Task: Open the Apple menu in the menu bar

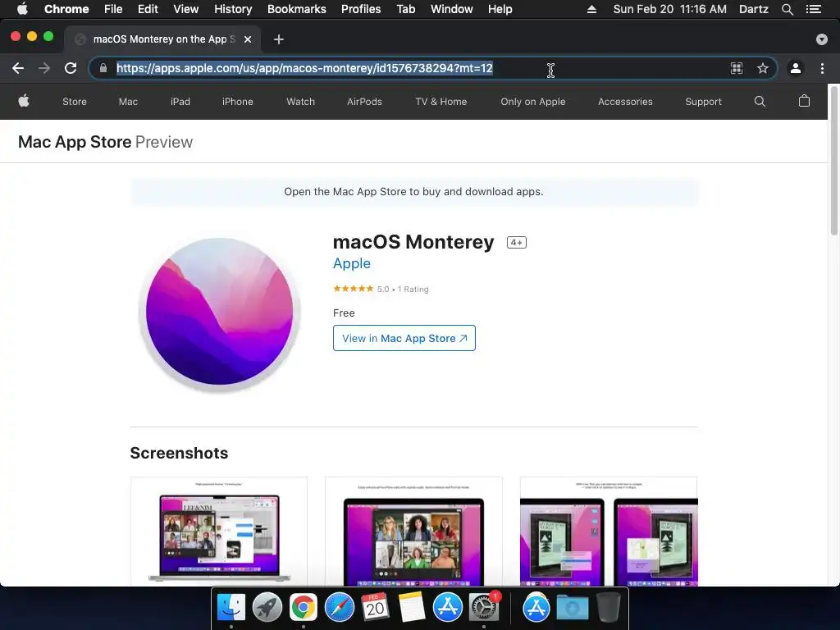Action: [x=22, y=9]
